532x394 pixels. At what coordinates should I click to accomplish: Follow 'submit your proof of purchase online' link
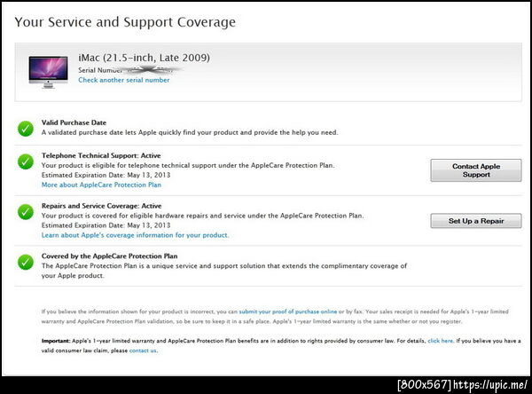tap(288, 311)
